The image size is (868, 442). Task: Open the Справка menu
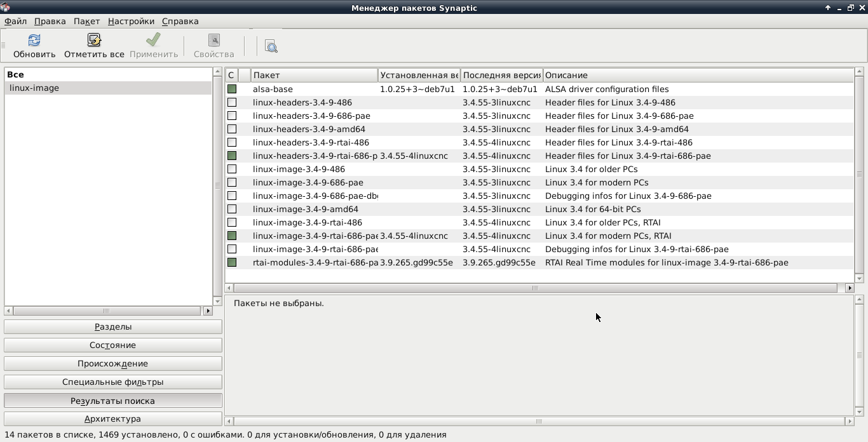(180, 21)
